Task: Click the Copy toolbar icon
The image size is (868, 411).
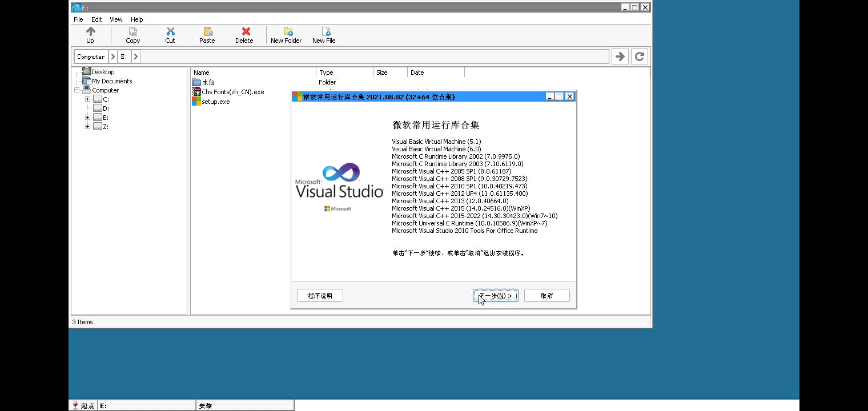Action: click(132, 32)
